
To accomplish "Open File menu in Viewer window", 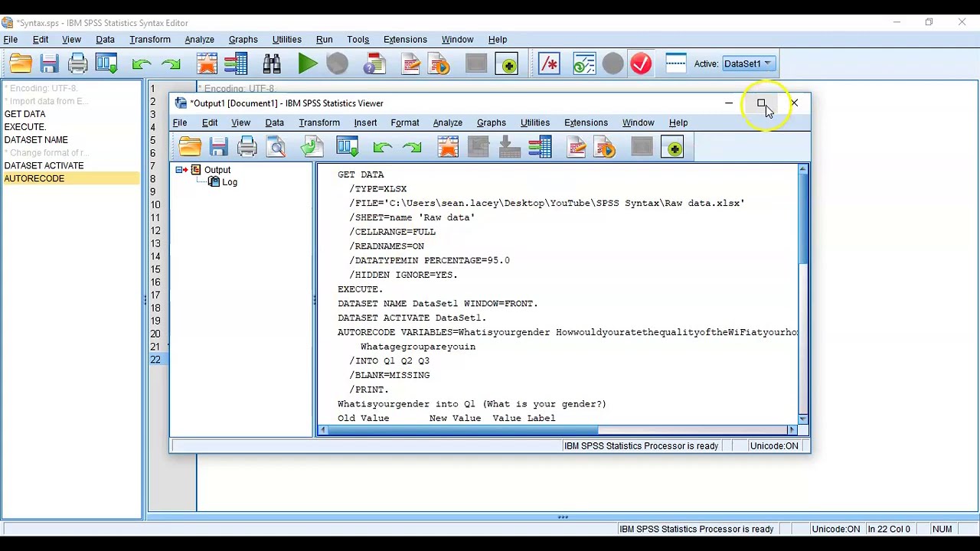I will pos(179,122).
